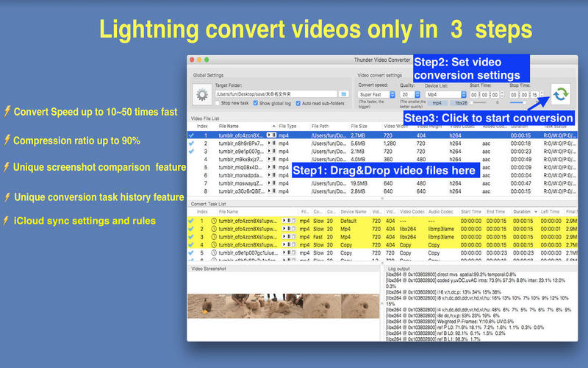Click clock icon of convert task 4

click(214, 245)
